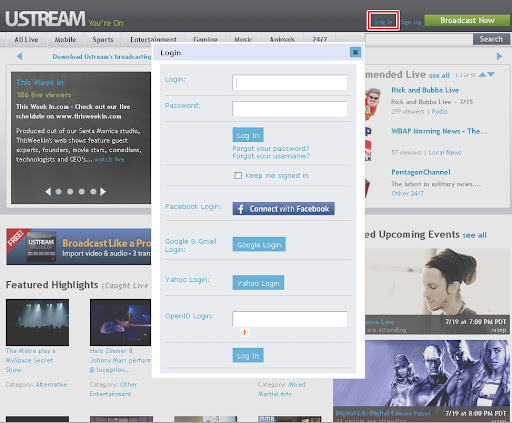
Task: Click the Log In button under Password
Action: click(248, 135)
